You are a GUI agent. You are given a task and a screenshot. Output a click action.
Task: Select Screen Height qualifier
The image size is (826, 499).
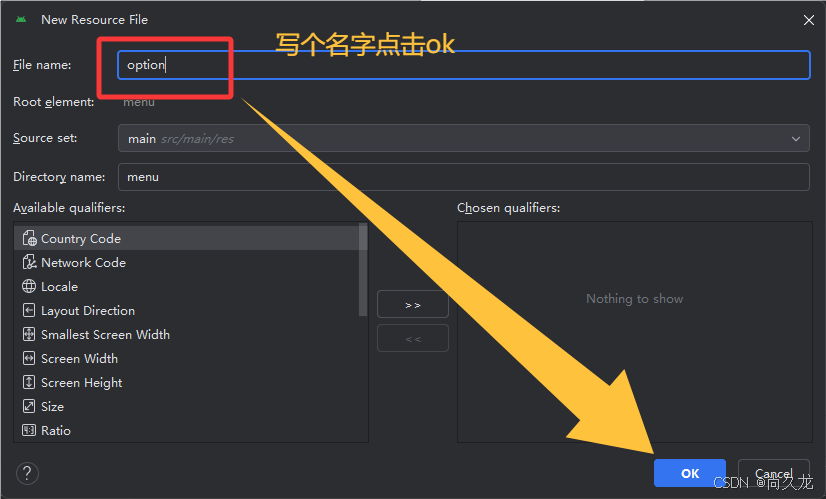click(186, 382)
